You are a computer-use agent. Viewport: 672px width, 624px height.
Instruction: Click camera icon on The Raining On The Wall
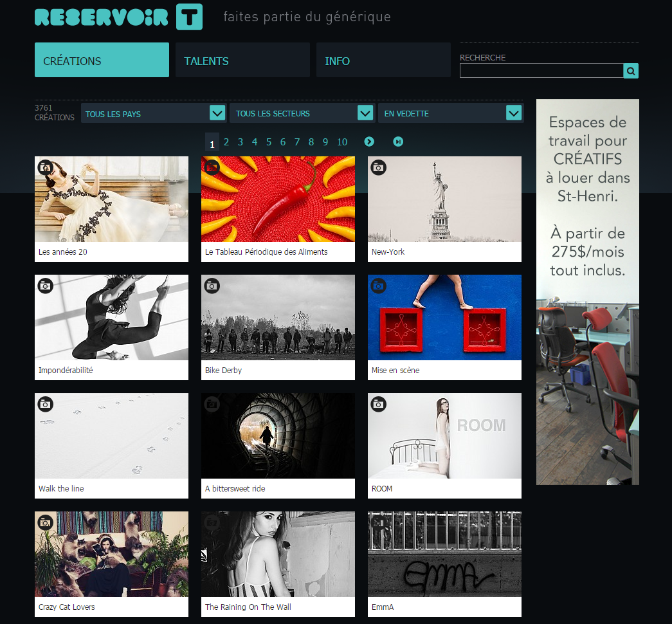pos(212,522)
